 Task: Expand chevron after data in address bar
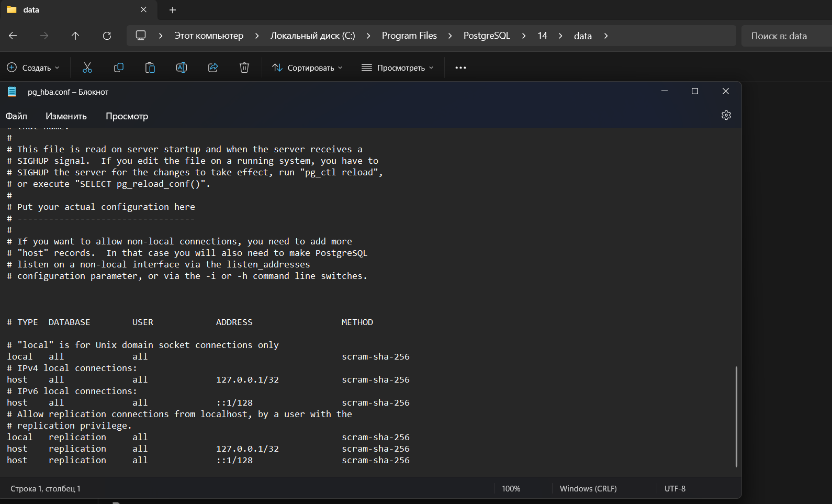click(x=606, y=36)
